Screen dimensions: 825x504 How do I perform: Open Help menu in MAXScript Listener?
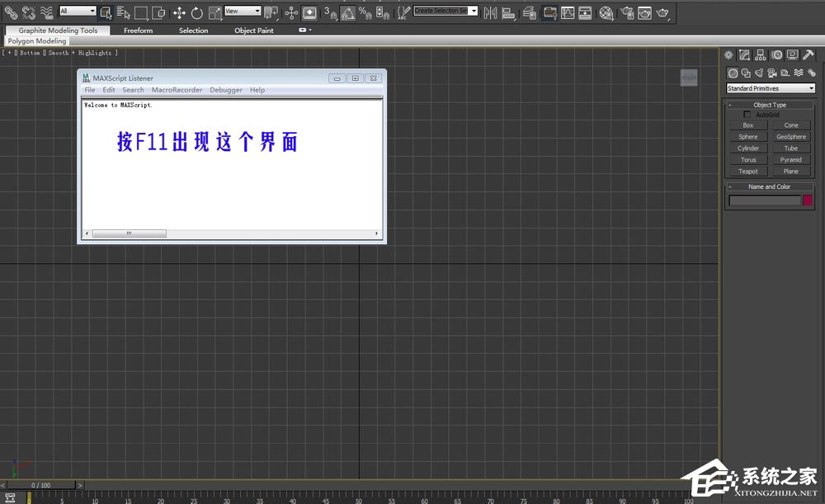[257, 90]
